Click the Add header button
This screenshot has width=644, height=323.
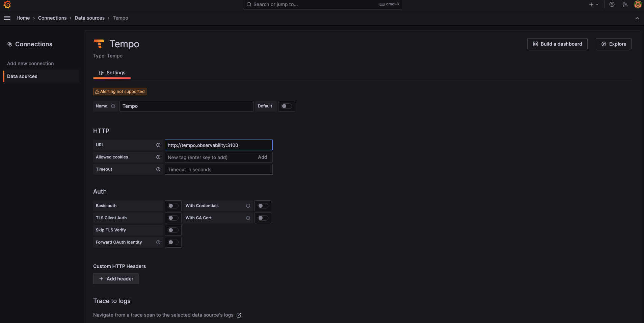(x=116, y=279)
